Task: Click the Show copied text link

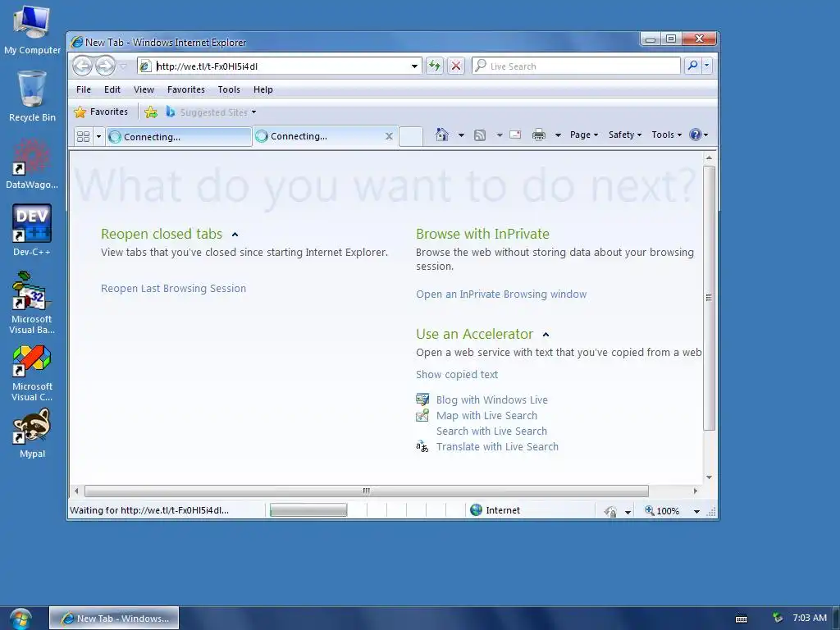Action: coord(456,374)
